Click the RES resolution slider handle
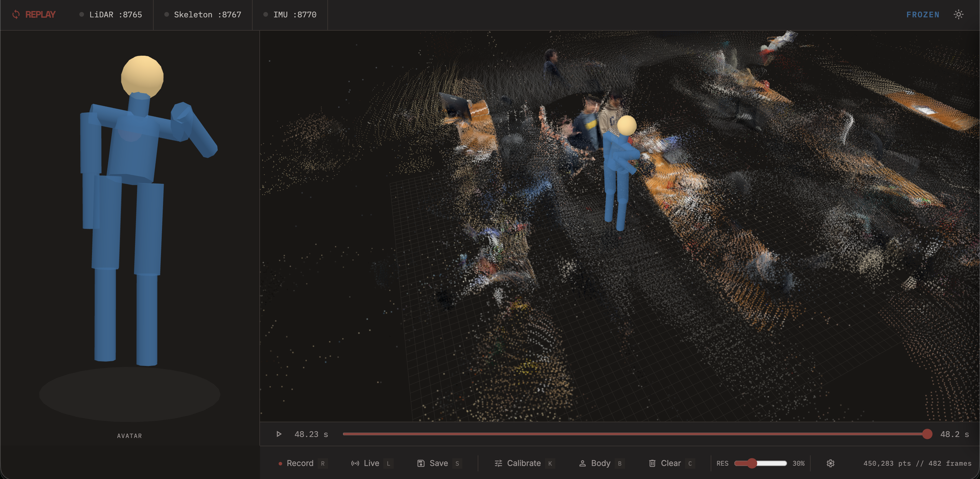980x479 pixels. point(751,463)
